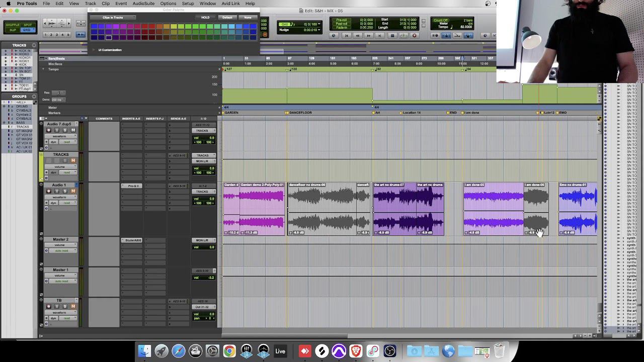Screen dimensions: 644x362
Task: Open Audio 1 waveform view selector
Action: click(60, 197)
